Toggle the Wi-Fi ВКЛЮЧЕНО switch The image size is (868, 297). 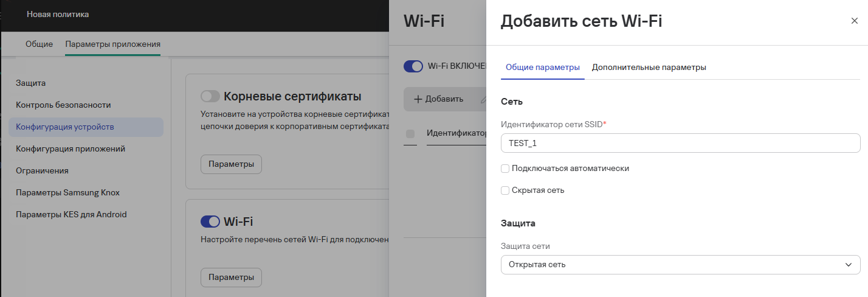tap(413, 66)
